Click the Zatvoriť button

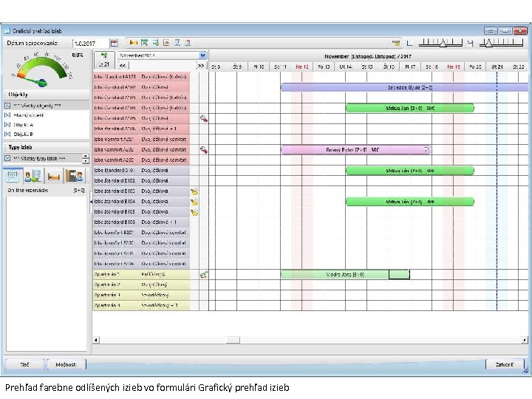(x=504, y=364)
